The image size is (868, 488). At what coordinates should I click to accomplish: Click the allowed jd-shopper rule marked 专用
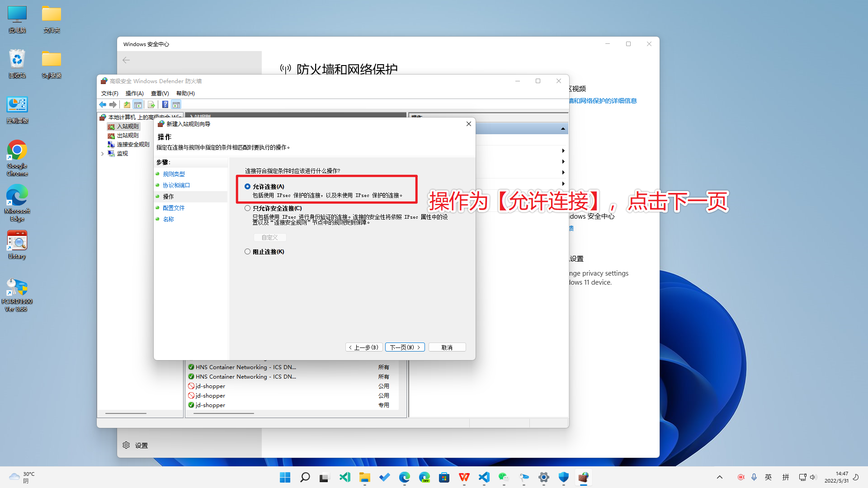click(x=293, y=405)
